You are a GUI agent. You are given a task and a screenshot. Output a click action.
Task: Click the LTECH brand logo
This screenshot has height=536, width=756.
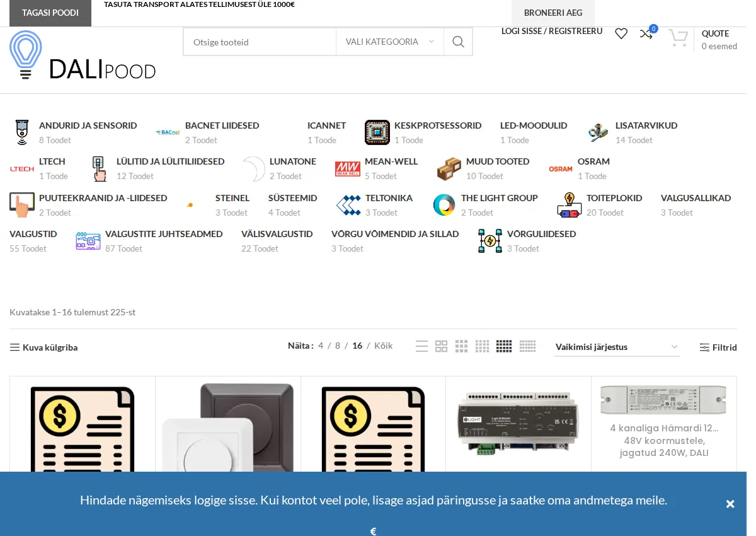click(22, 169)
